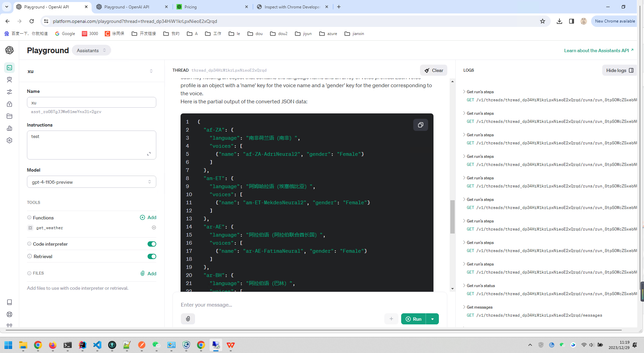Open the get_weather function
This screenshot has width=644, height=353.
pos(50,228)
